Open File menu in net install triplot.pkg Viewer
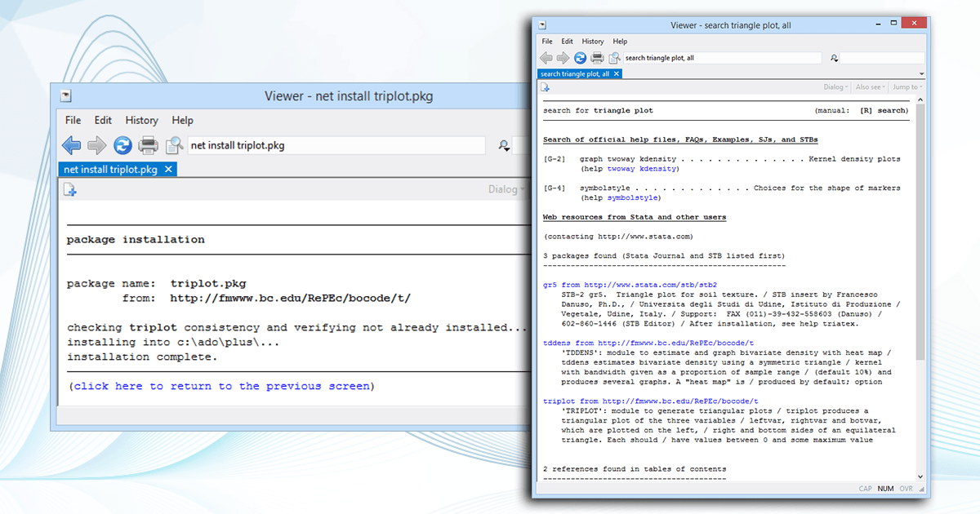Viewport: 980px width, 514px height. tap(73, 120)
